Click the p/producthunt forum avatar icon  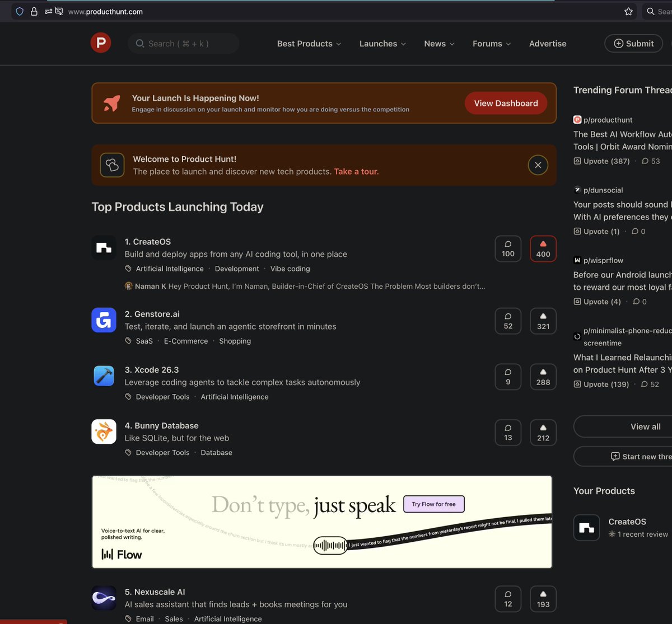pyautogui.click(x=577, y=120)
